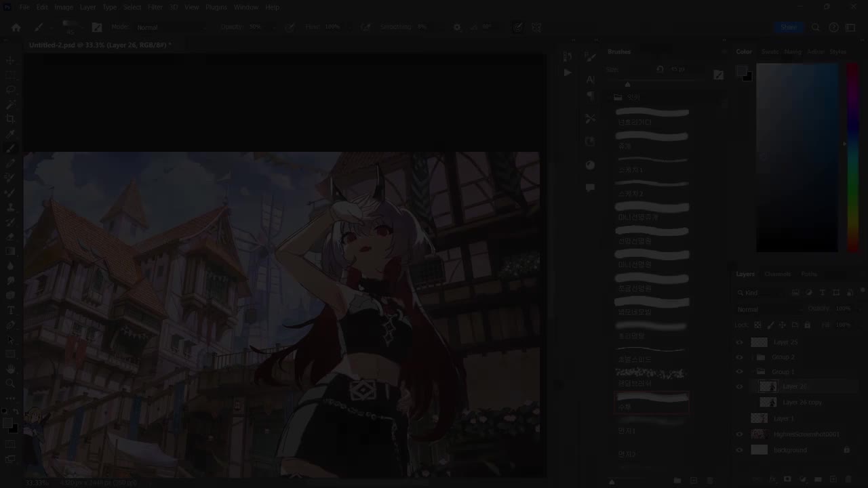Hide the Background layer

pyautogui.click(x=740, y=450)
